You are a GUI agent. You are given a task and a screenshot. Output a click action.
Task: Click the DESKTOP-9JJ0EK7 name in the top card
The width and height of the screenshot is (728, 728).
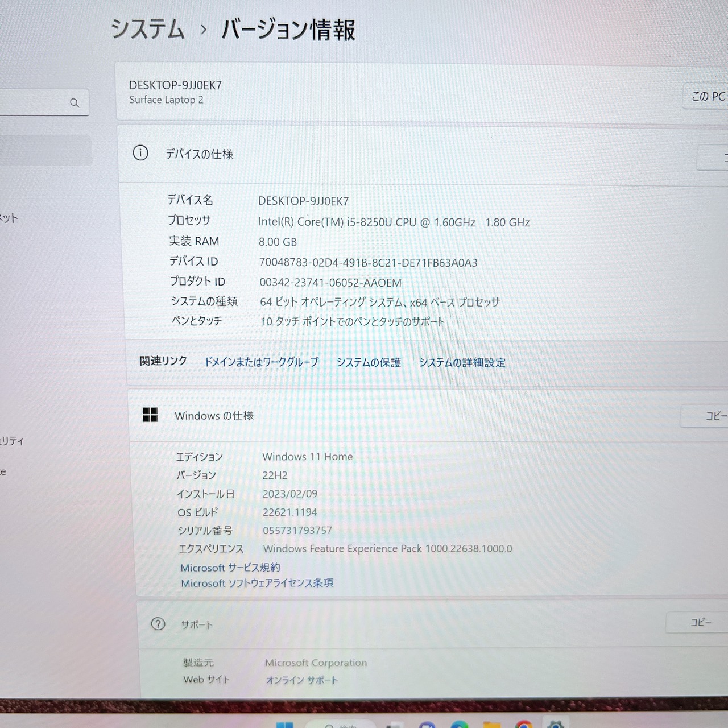tap(175, 85)
